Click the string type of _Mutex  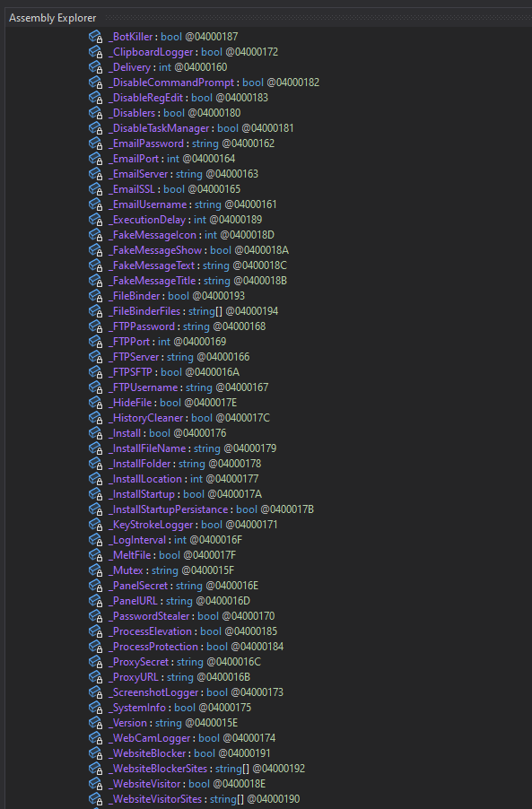tap(164, 570)
